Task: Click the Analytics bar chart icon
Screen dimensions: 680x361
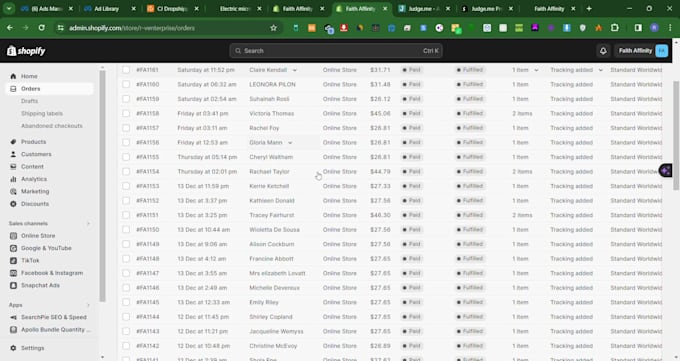Action: point(13,179)
